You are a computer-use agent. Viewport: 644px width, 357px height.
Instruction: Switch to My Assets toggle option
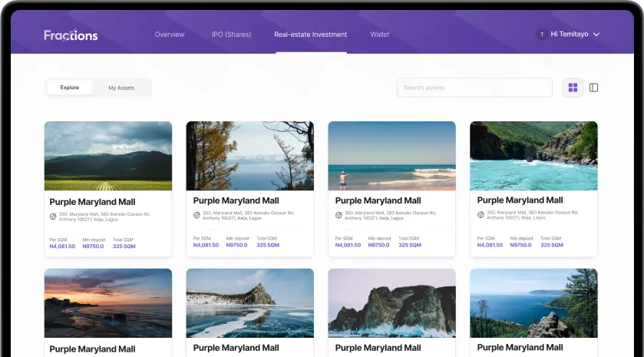pos(121,88)
